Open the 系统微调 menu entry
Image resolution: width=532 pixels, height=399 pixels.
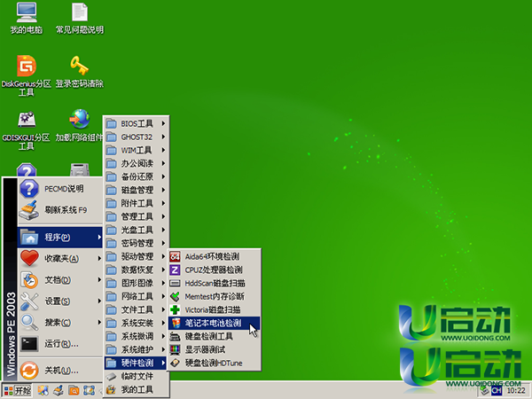click(136, 336)
